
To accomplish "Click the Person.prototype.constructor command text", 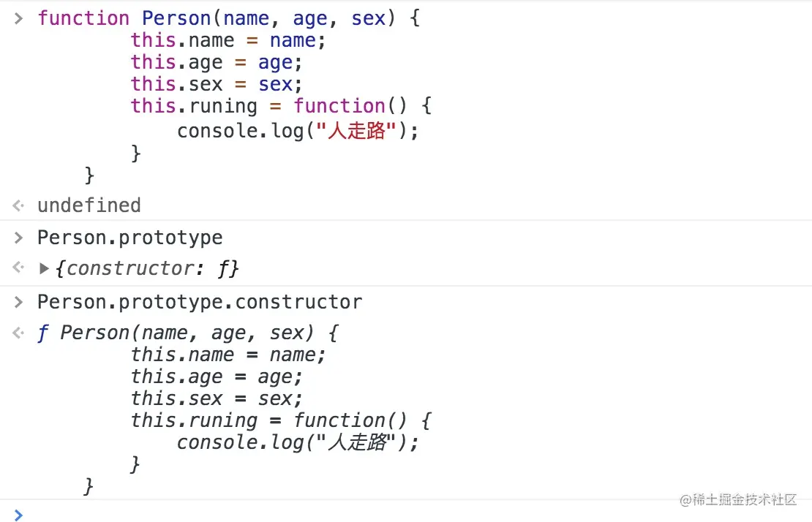I will [x=199, y=302].
